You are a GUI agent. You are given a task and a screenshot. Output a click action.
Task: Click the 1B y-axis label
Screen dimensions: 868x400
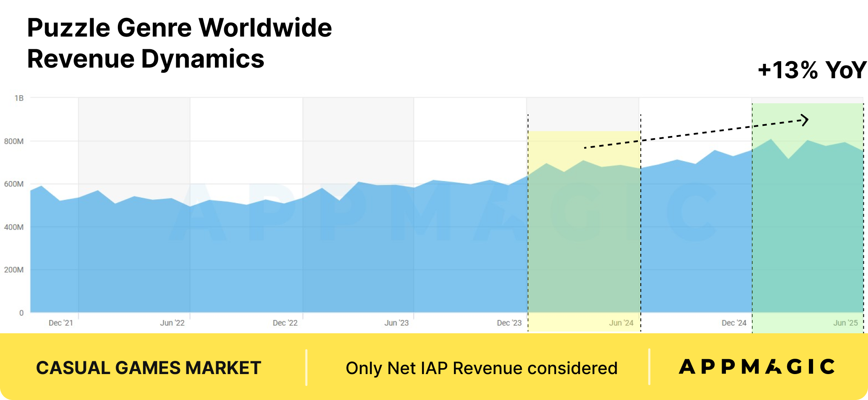coord(19,98)
